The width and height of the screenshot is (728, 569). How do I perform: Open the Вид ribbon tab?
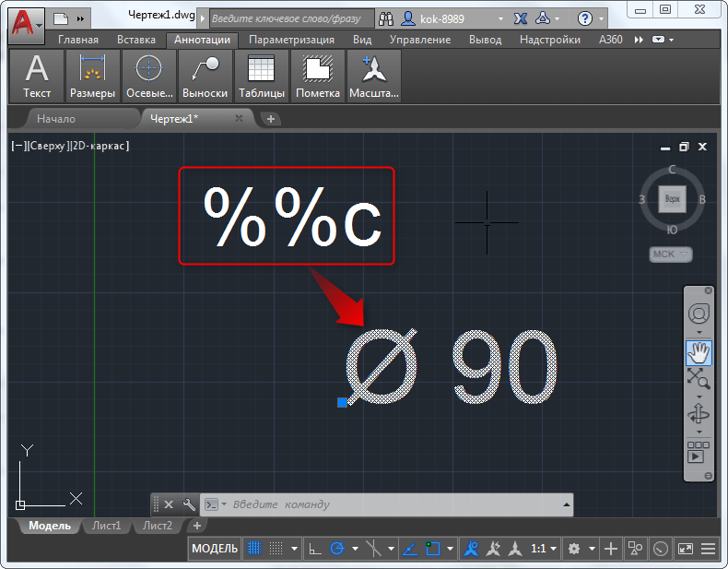point(362,40)
